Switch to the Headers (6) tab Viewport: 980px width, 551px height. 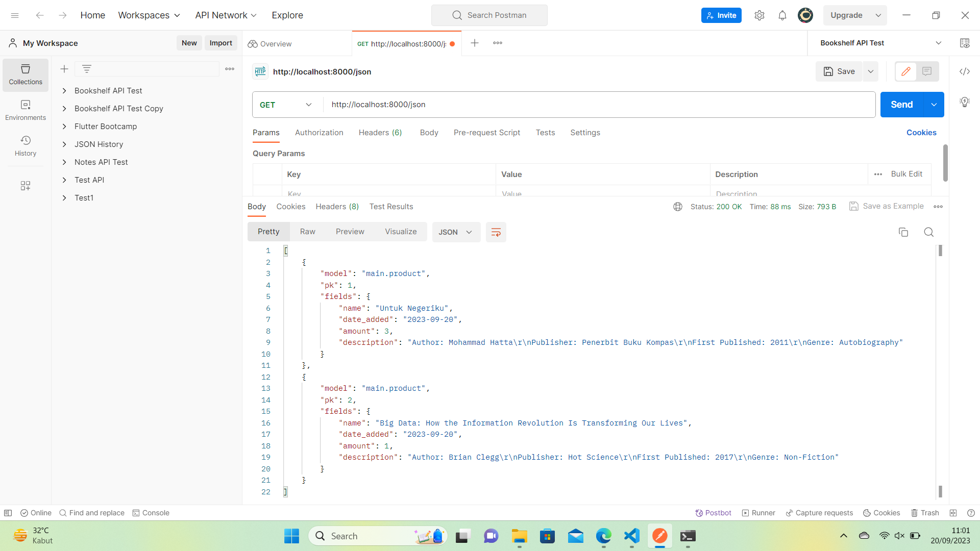380,133
